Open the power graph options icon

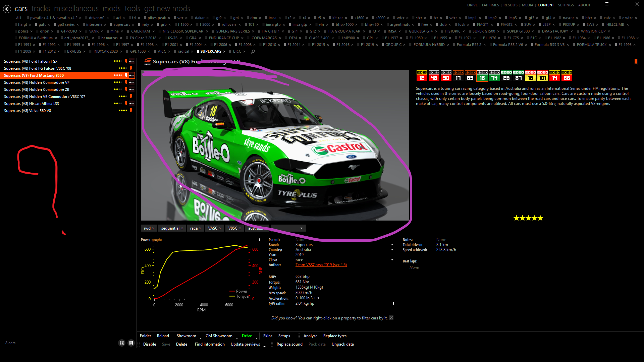[259, 240]
